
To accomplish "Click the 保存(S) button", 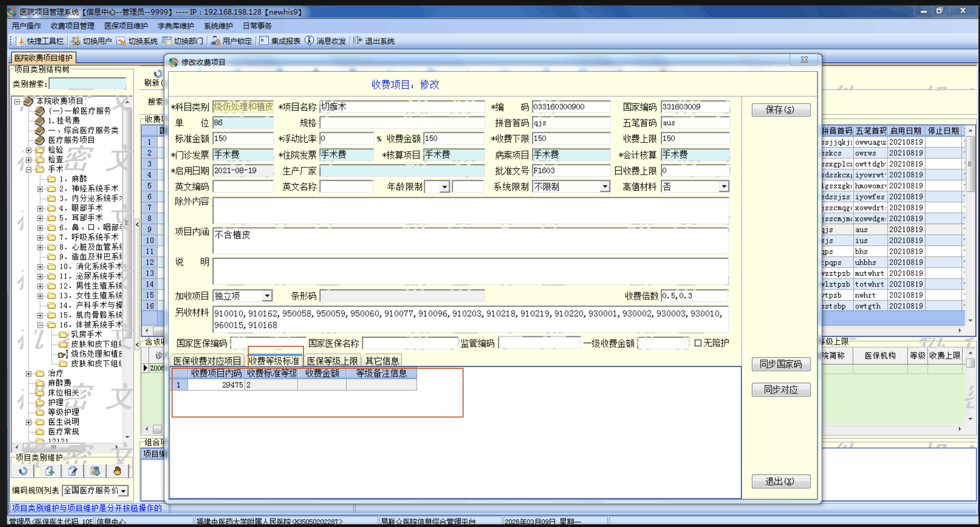I will click(780, 110).
